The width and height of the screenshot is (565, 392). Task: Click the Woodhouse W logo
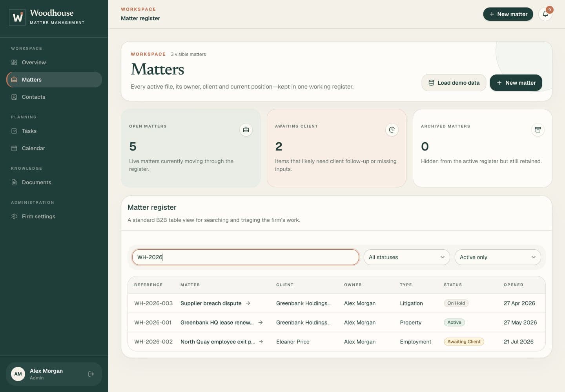17,17
